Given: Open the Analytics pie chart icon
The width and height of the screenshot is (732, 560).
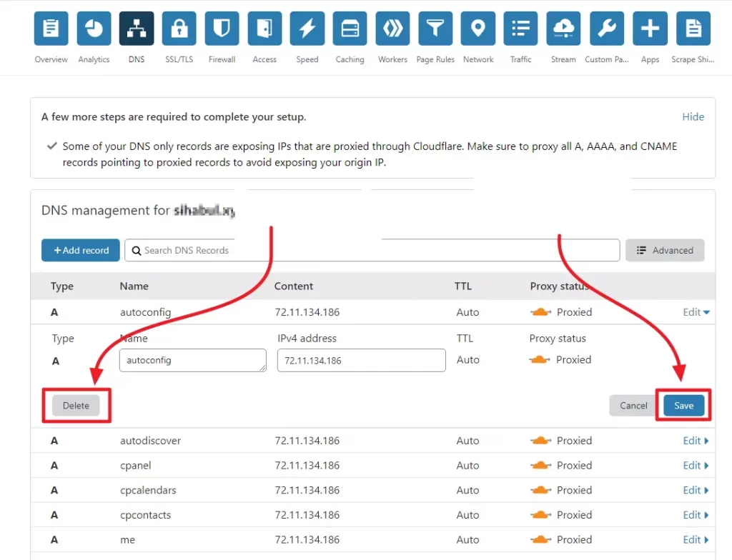Looking at the screenshot, I should click(x=94, y=29).
